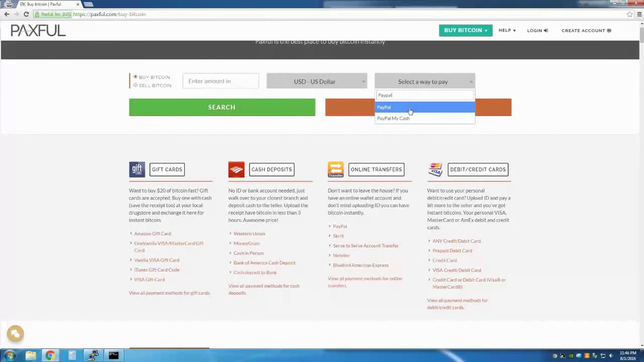View all payment methods for cash deposits
This screenshot has width=644, height=362.
(x=264, y=289)
